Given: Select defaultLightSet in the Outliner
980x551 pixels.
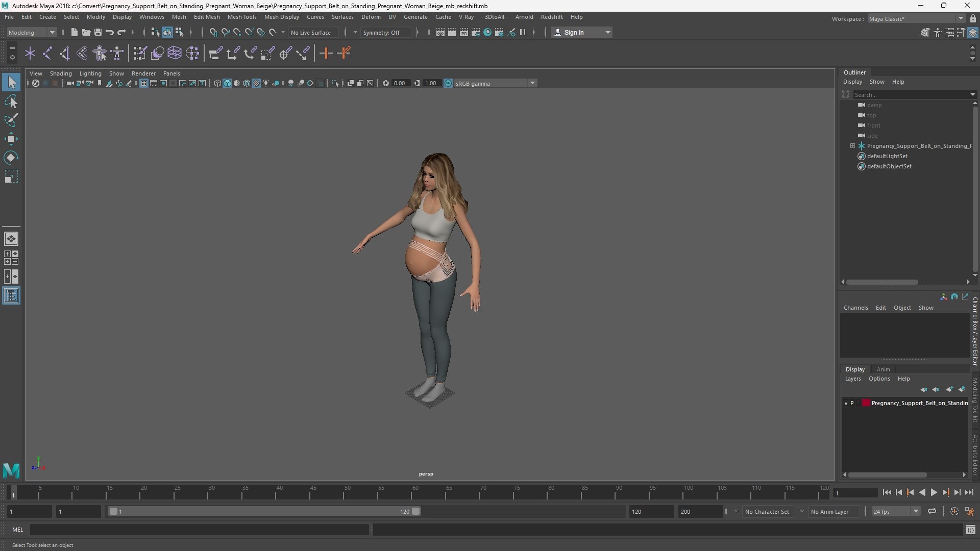Looking at the screenshot, I should [887, 156].
